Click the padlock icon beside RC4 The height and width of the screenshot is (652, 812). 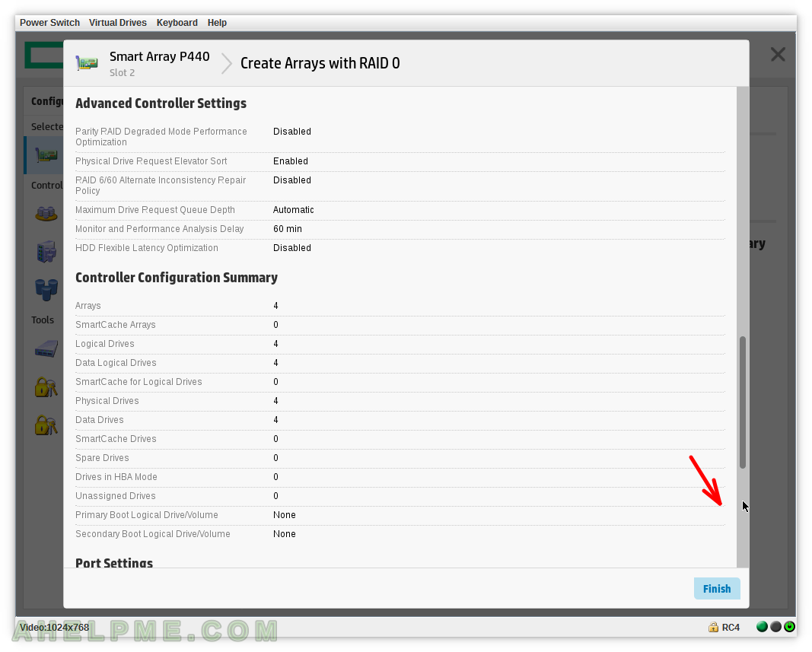pyautogui.click(x=713, y=627)
